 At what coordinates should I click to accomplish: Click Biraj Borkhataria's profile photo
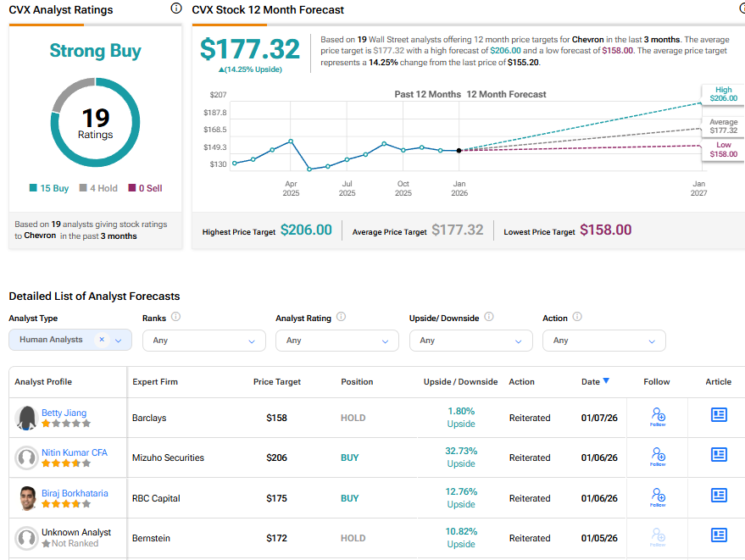(x=27, y=498)
